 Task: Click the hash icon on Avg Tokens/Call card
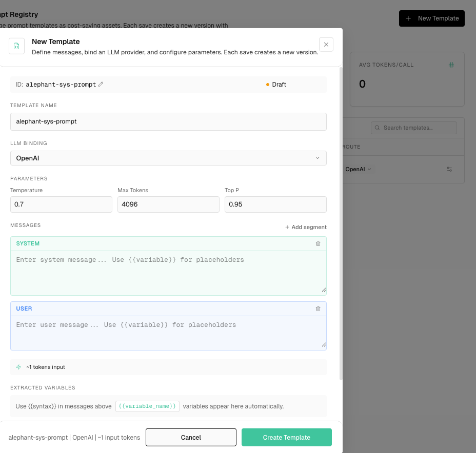pyautogui.click(x=451, y=65)
